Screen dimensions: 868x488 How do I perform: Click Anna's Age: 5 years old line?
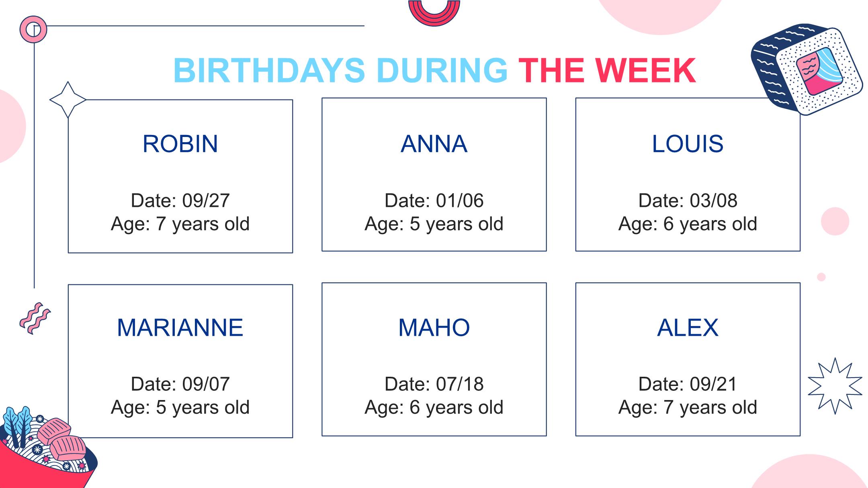pyautogui.click(x=434, y=224)
